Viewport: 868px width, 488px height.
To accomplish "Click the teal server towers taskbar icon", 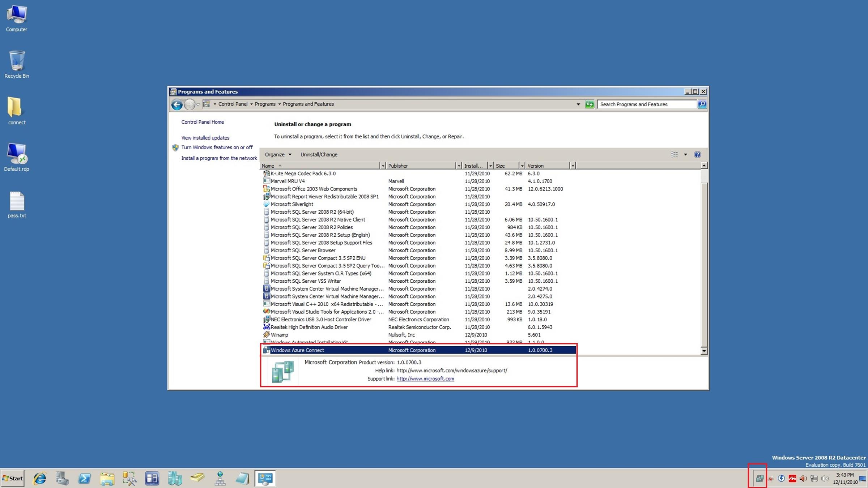I will (175, 478).
